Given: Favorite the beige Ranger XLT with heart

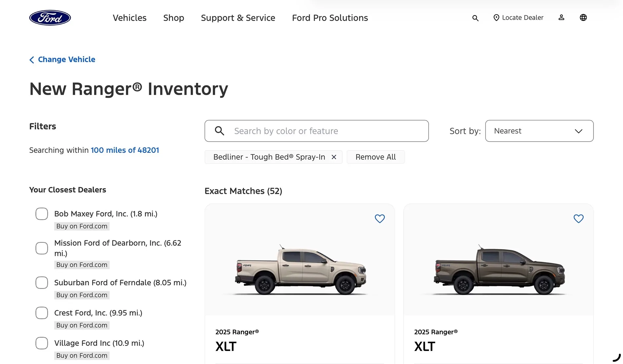Looking at the screenshot, I should click(380, 218).
